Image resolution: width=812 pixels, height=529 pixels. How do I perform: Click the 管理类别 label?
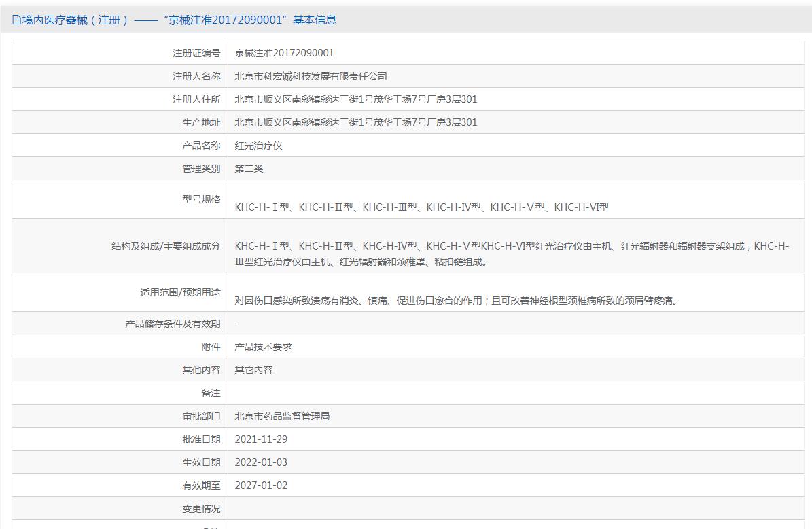pyautogui.click(x=201, y=169)
